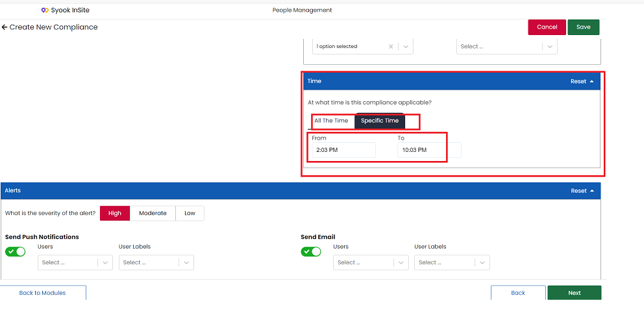The image size is (644, 335).
Task: Select Specific Time option
Action: pos(380,121)
